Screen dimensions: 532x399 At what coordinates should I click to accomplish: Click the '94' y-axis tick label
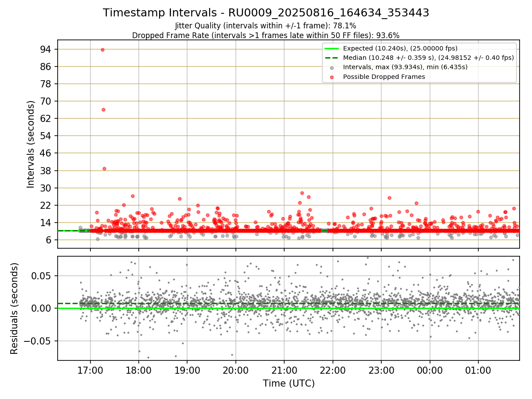pos(46,49)
